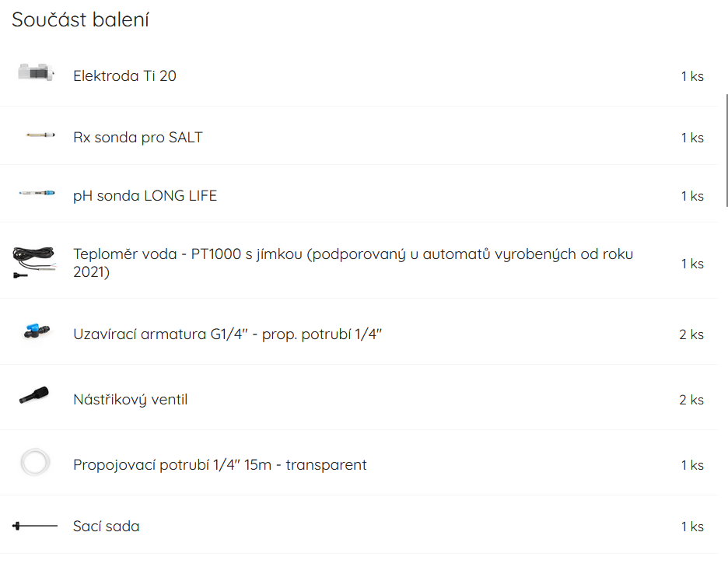The height and width of the screenshot is (567, 728).
Task: Open Uzavírací armatura G1/4″ product link
Action: tap(228, 334)
